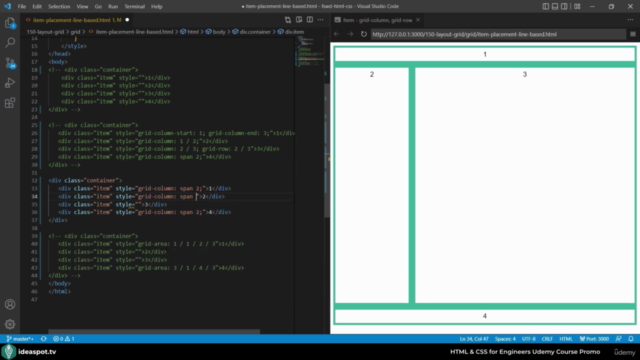This screenshot has height=360, width=640.
Task: Click the browser preview forward arrow
Action: [350, 34]
